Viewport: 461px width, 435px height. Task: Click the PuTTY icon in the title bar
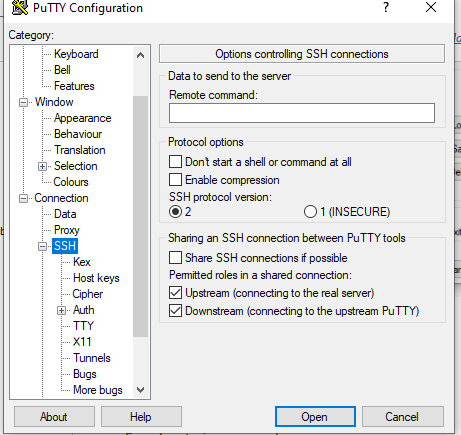20,7
